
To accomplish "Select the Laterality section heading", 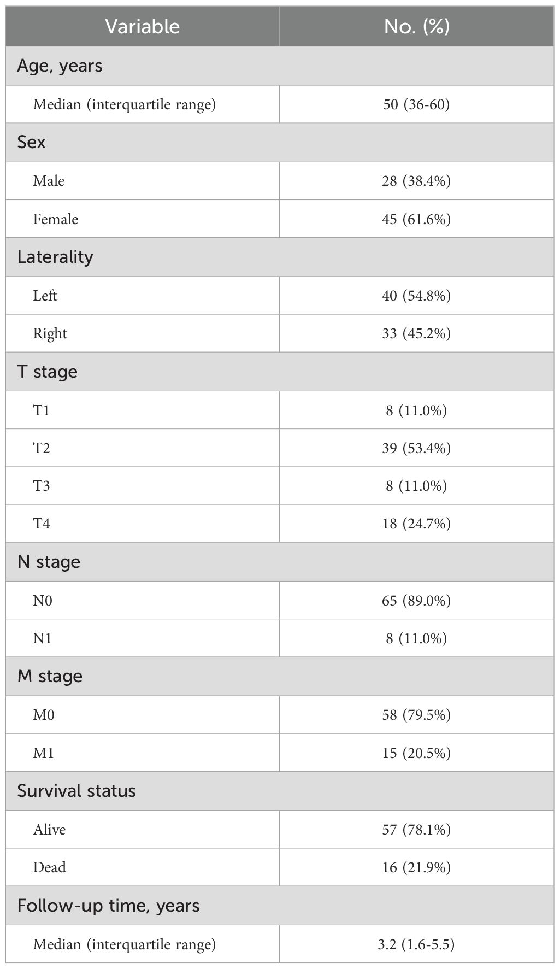I will point(55,257).
